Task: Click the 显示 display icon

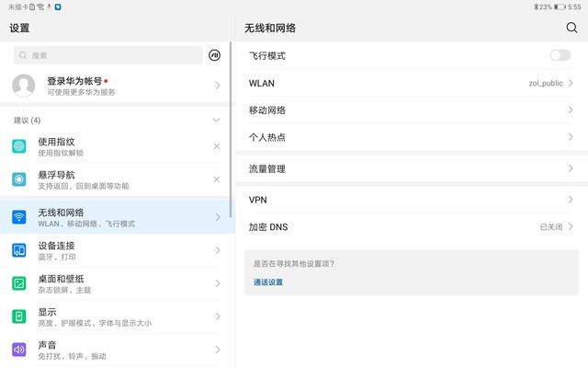Action: [x=19, y=316]
